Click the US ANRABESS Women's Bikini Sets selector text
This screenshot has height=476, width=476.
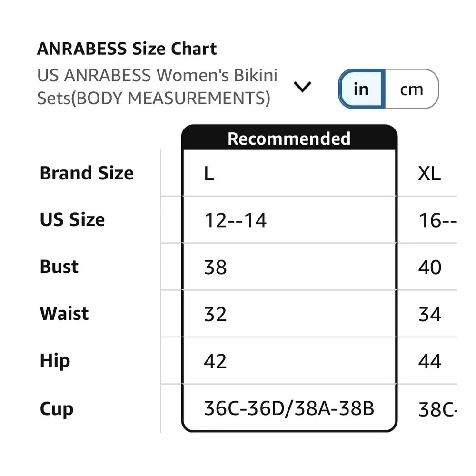click(x=157, y=87)
